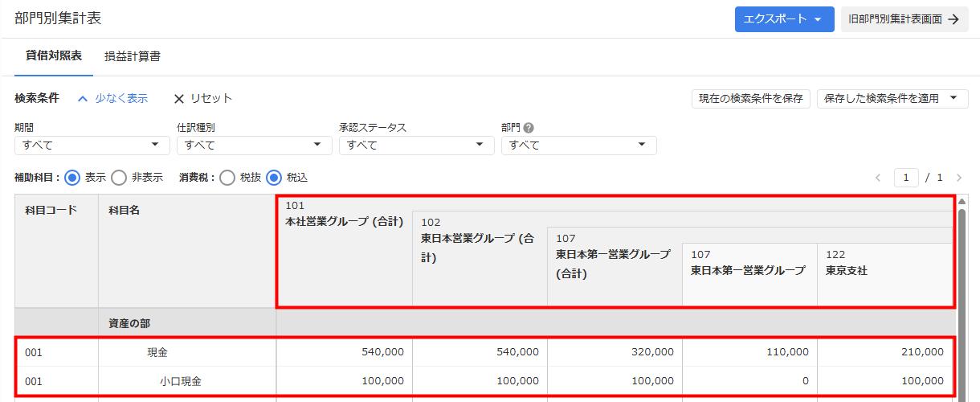Viewport: 980px width, 402px height.
Task: Go to previous page arrow
Action: 878,178
